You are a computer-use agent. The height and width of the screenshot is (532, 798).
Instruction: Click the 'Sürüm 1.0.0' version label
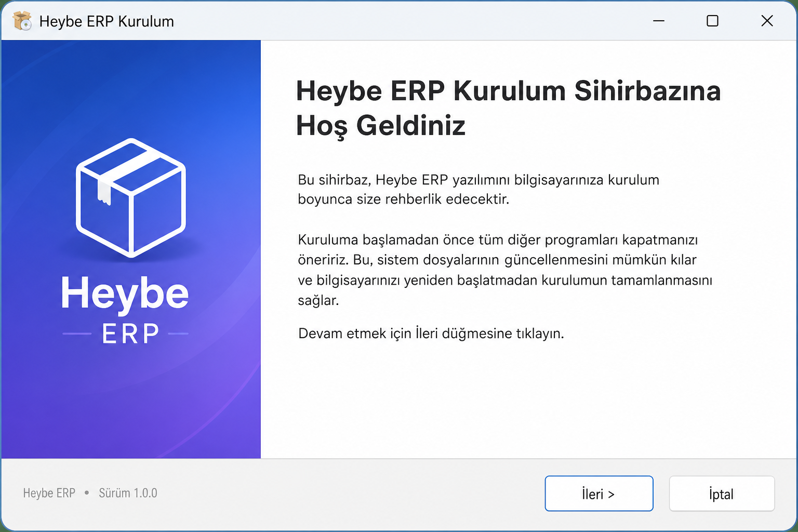[x=128, y=493]
